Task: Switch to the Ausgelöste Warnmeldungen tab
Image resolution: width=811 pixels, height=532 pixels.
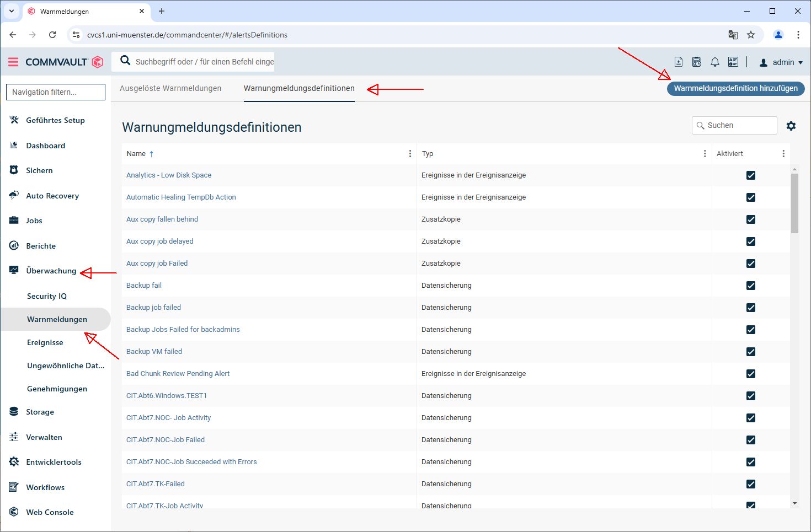Action: click(x=170, y=88)
